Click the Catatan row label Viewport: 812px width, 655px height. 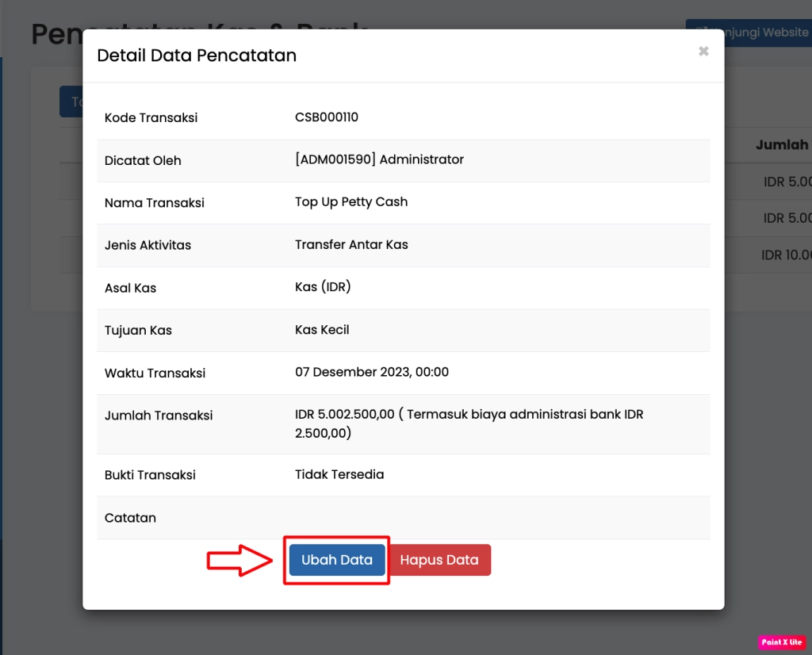tap(130, 518)
